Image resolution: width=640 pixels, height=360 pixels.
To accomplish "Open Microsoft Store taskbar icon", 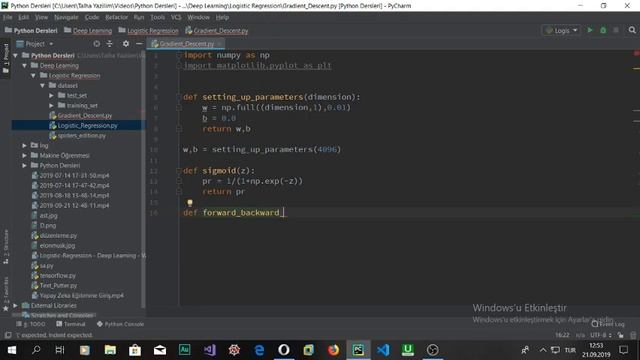I will tap(135, 350).
